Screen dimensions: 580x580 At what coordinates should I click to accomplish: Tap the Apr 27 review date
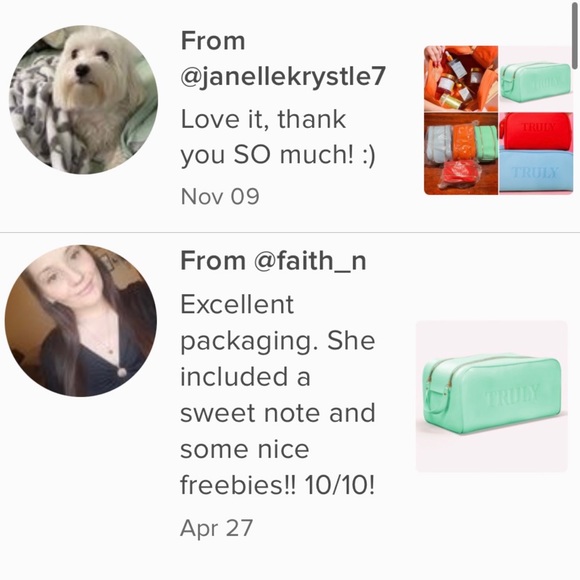click(217, 528)
